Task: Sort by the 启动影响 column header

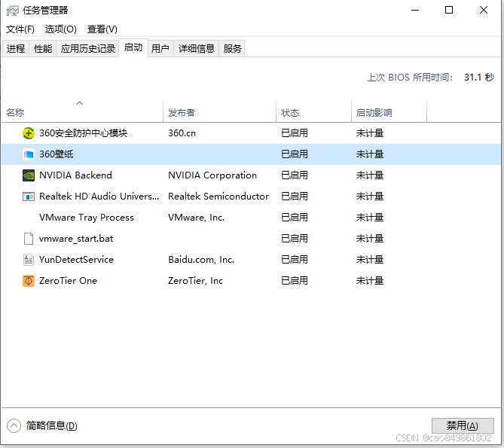Action: tap(389, 111)
